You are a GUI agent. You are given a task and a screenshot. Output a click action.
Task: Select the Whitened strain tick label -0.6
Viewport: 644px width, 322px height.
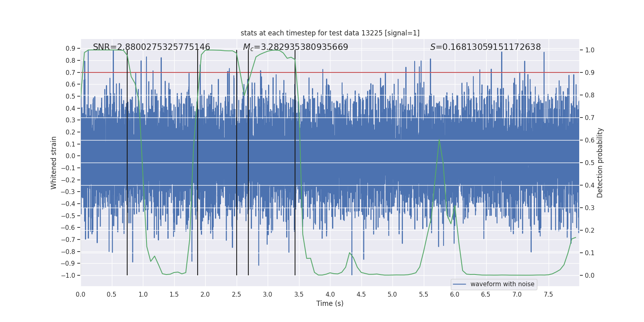point(68,228)
